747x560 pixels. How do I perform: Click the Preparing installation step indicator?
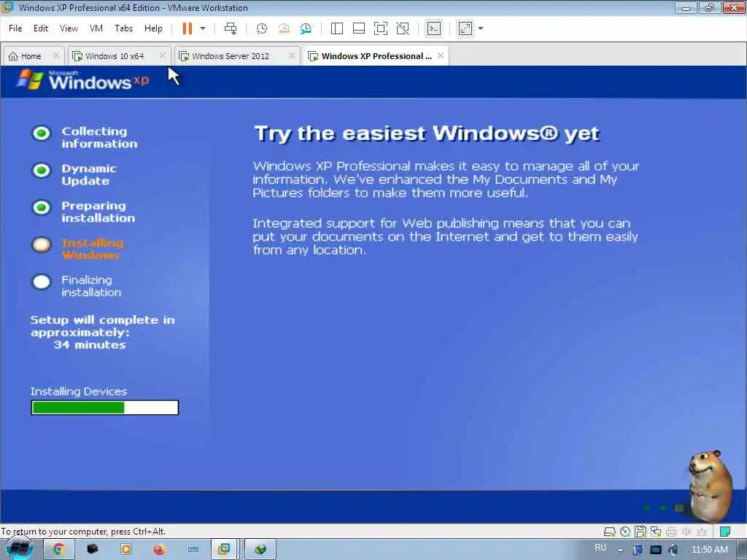tap(42, 208)
